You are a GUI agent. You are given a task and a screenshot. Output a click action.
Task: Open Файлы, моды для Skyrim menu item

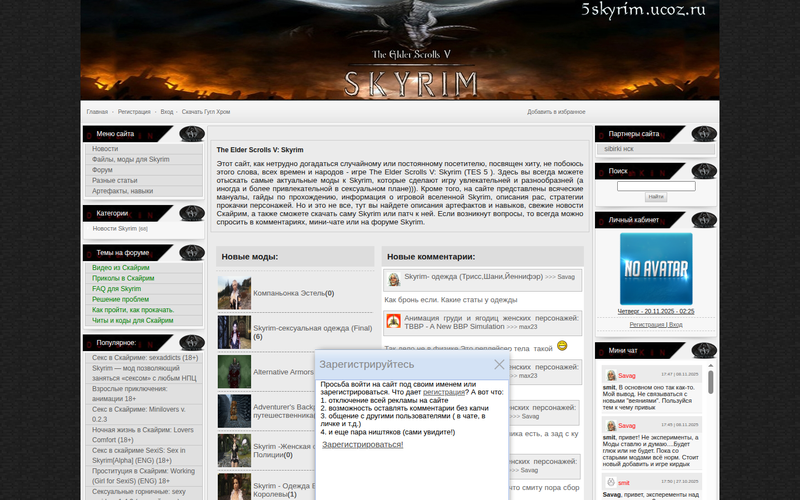(130, 159)
